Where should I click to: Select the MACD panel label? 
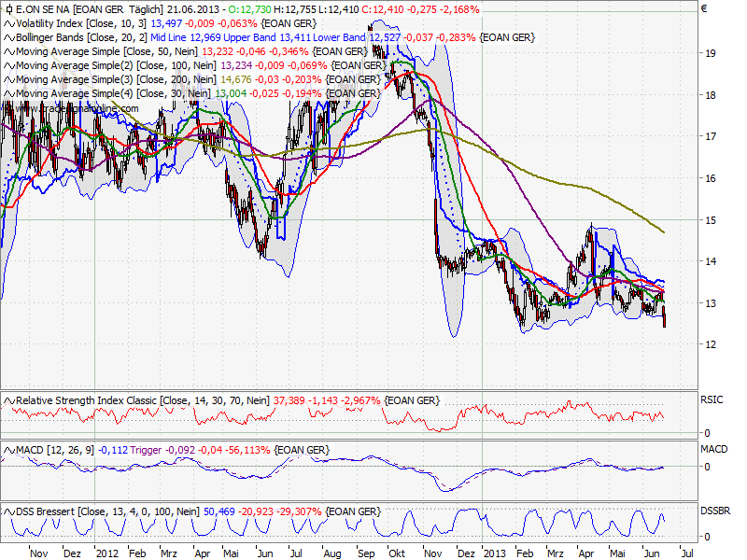point(716,449)
